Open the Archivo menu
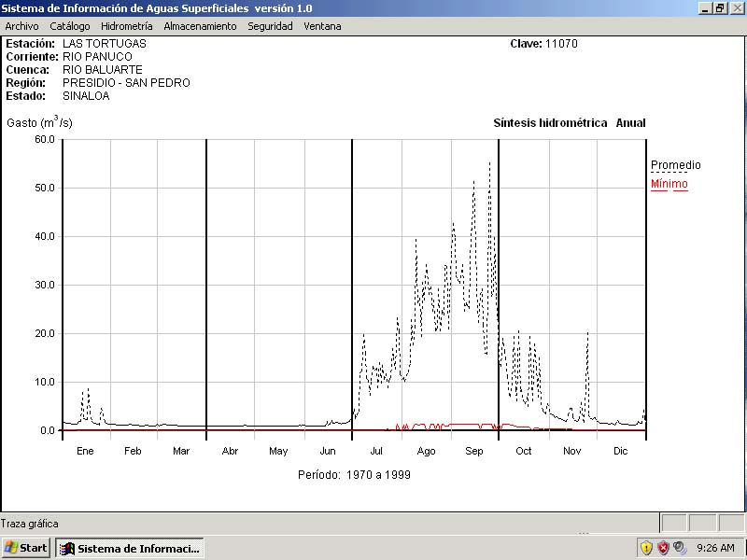 pos(21,26)
